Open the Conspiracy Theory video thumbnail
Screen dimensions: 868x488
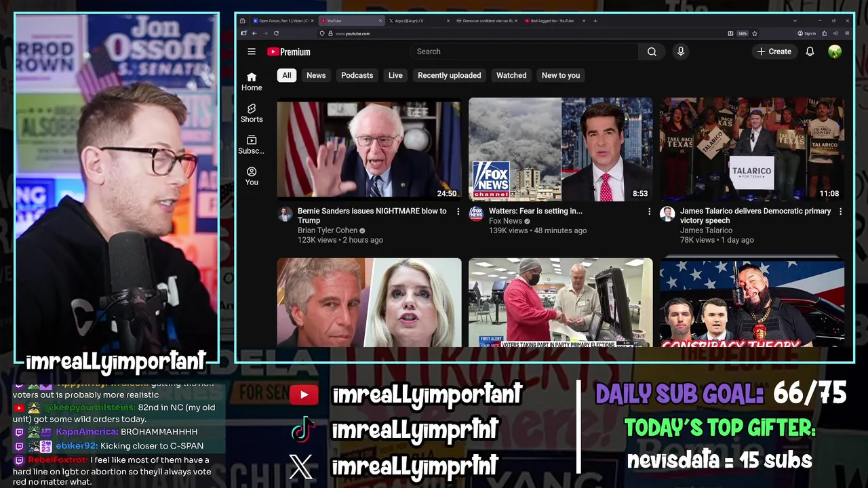752,302
